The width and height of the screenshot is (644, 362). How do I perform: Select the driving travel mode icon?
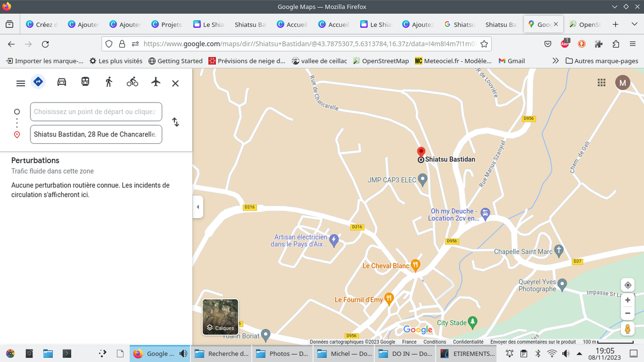click(62, 82)
